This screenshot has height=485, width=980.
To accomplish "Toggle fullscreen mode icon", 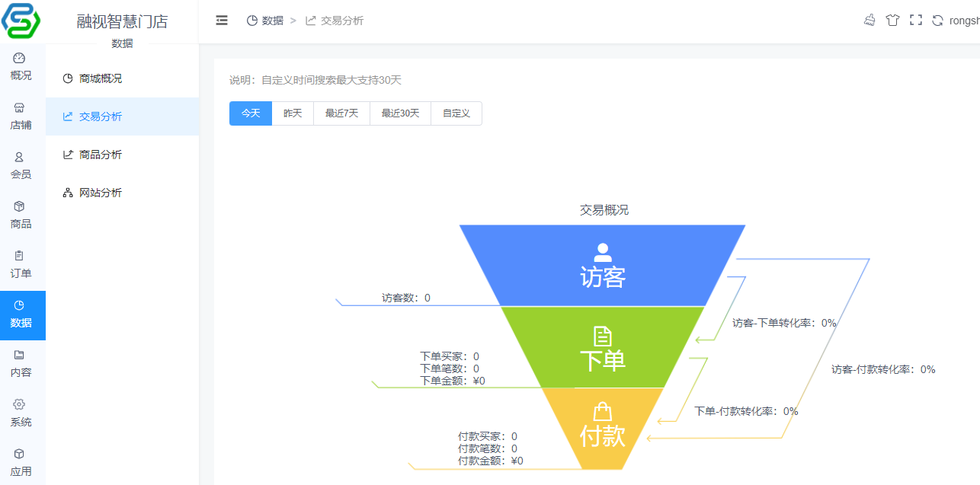I will point(916,21).
